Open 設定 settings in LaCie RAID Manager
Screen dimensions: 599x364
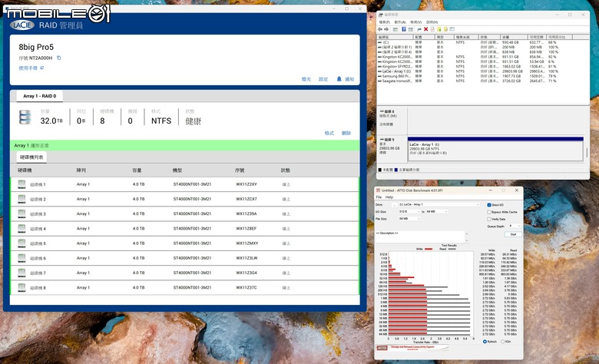[x=323, y=79]
